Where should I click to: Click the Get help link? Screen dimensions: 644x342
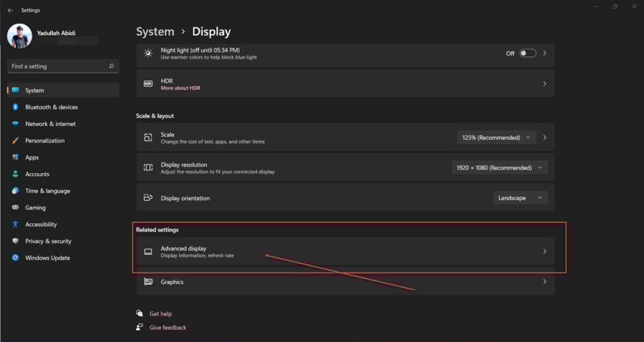click(160, 314)
